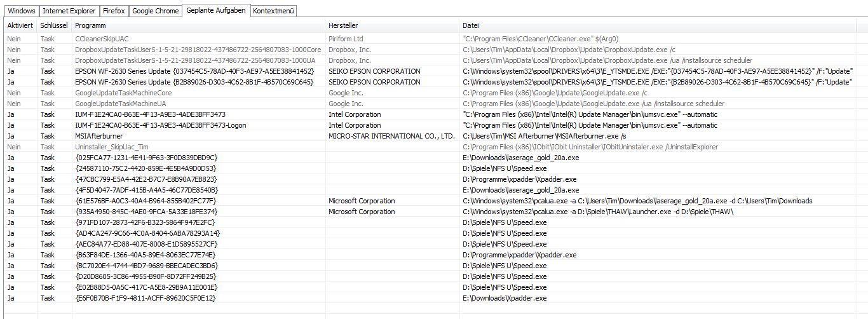This screenshot has width=868, height=319.
Task: Select DropboxUpdateTask row ending in 1000Core
Action: 436,49
